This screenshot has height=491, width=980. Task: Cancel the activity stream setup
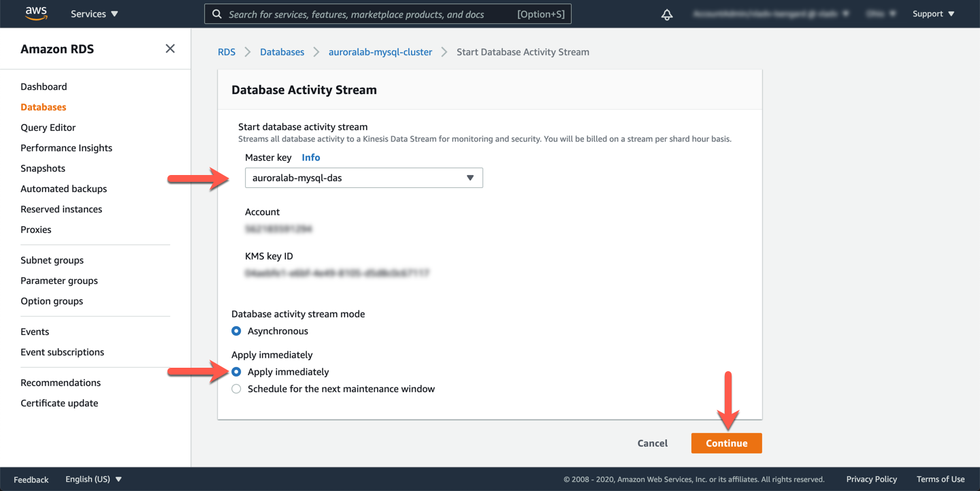[652, 443]
